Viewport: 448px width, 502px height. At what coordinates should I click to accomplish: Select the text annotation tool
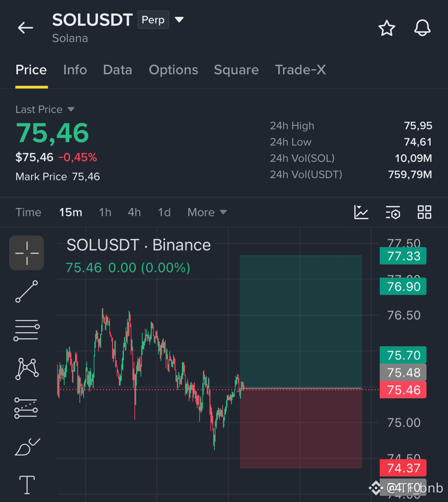click(x=27, y=485)
